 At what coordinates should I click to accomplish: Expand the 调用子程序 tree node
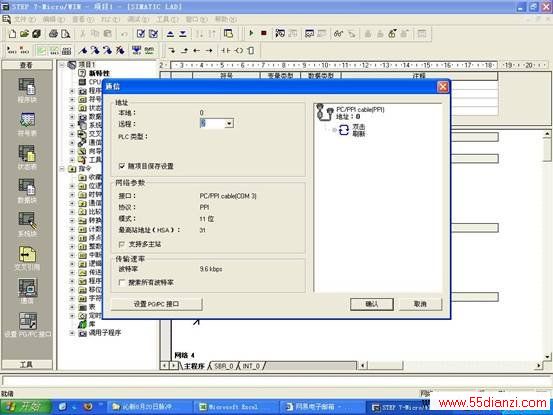click(x=72, y=333)
